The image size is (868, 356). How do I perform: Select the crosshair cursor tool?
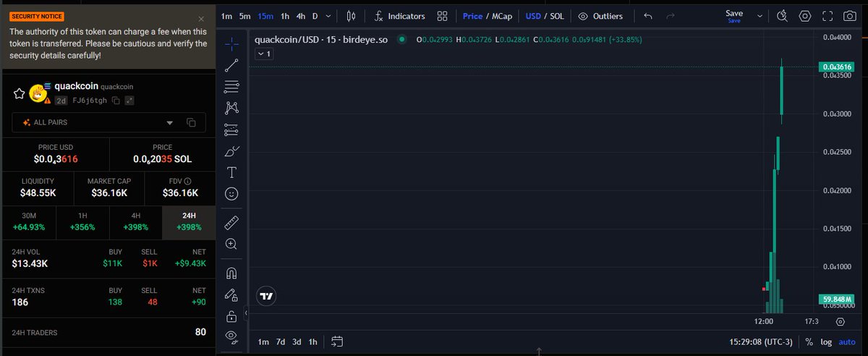(231, 44)
